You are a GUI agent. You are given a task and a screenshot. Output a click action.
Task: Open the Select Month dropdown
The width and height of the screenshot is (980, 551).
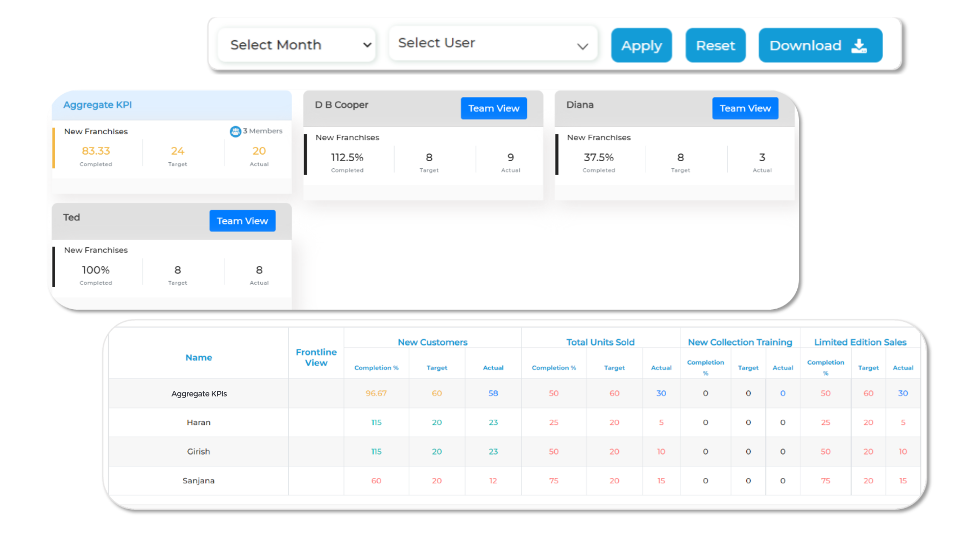coord(297,45)
